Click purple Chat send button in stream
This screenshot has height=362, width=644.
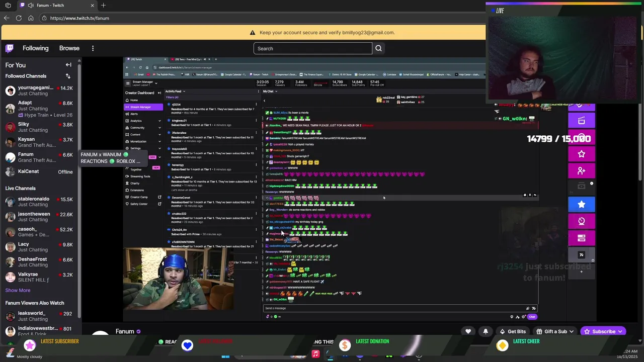[532, 317]
